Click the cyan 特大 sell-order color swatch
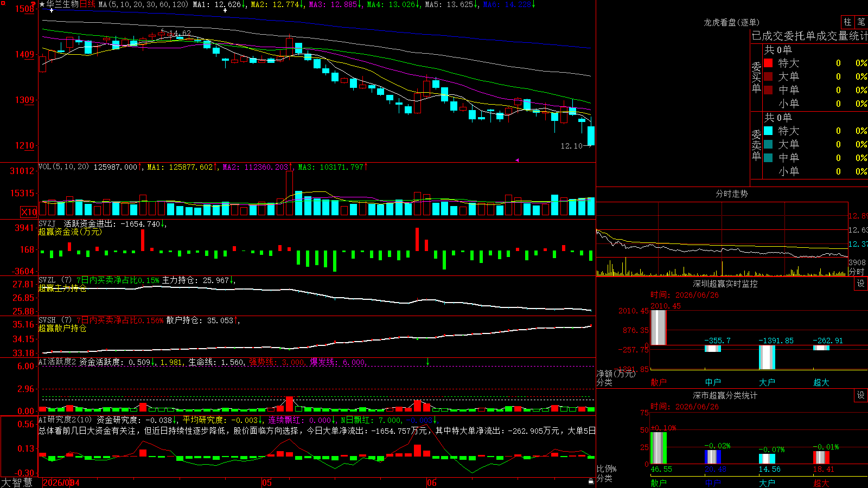 (x=768, y=131)
